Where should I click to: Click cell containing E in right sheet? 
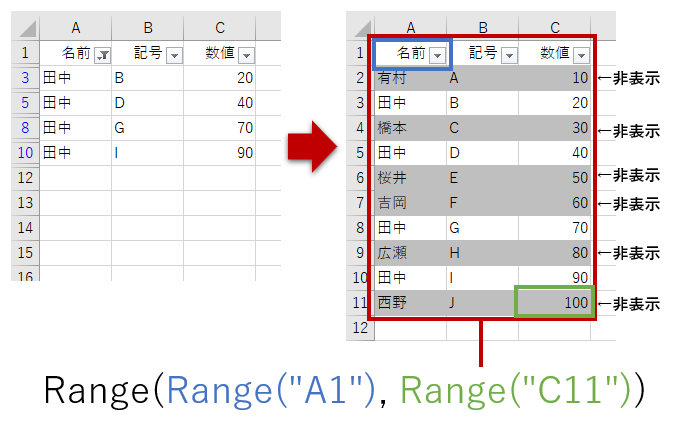pos(482,178)
